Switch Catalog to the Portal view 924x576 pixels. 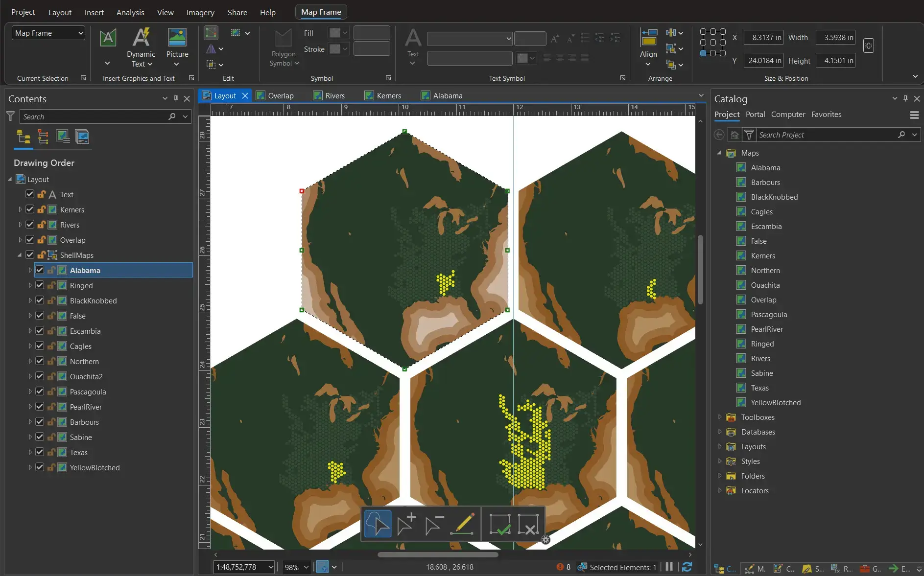(x=755, y=114)
